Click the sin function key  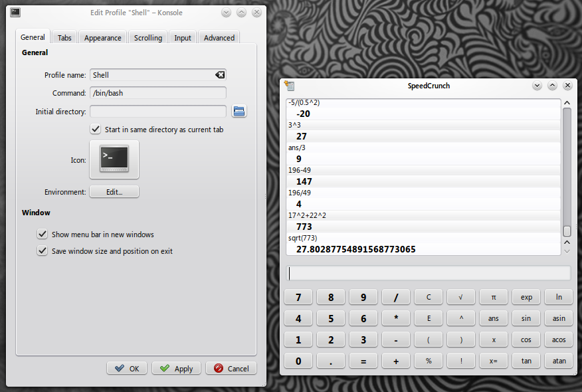coord(526,318)
